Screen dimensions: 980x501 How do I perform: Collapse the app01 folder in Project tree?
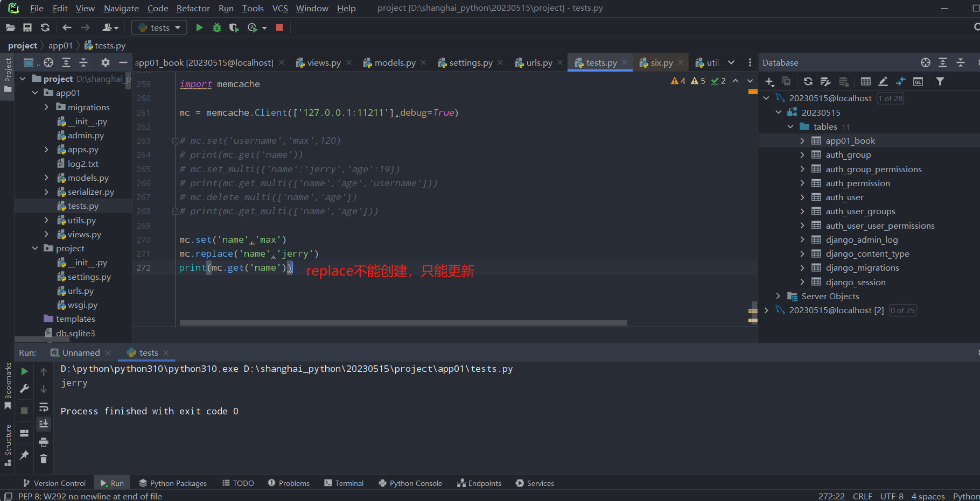tap(35, 93)
